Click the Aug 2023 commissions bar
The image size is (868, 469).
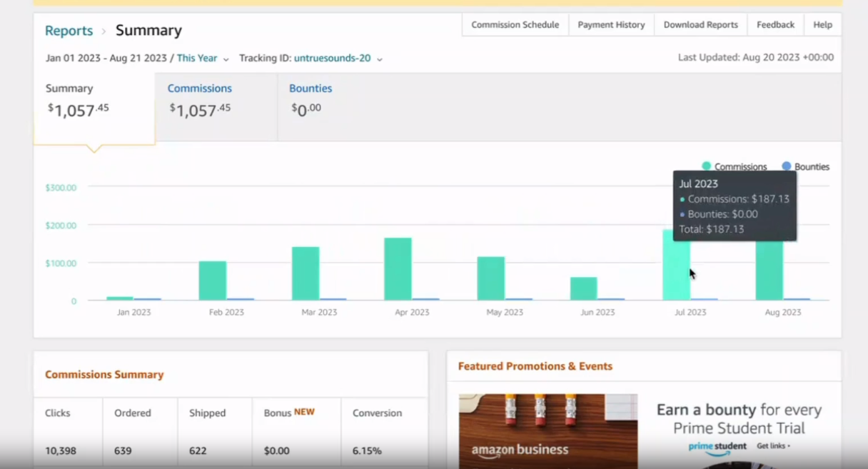point(769,271)
